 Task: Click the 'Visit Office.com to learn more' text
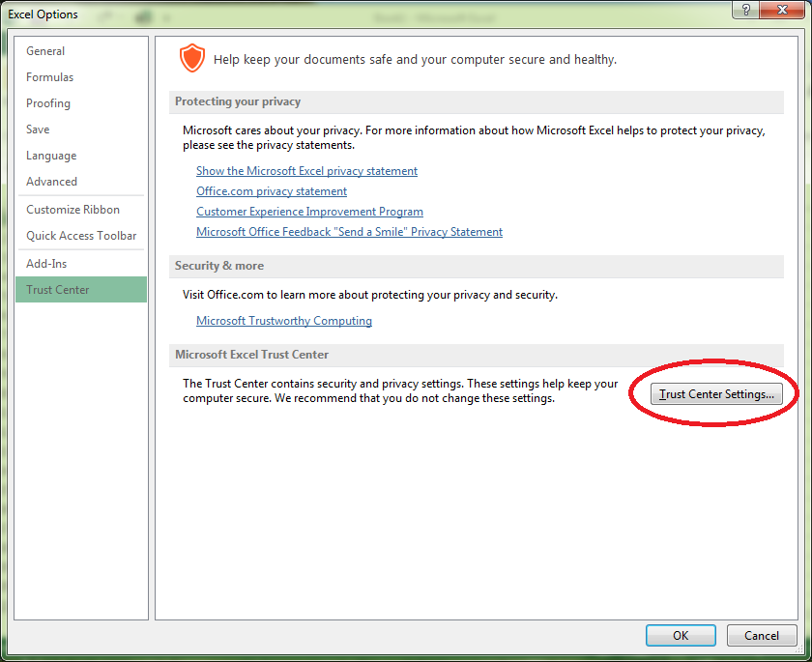pos(369,295)
